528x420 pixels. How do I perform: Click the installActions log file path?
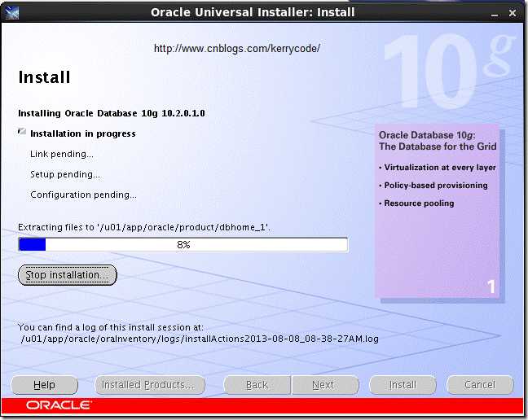200,339
